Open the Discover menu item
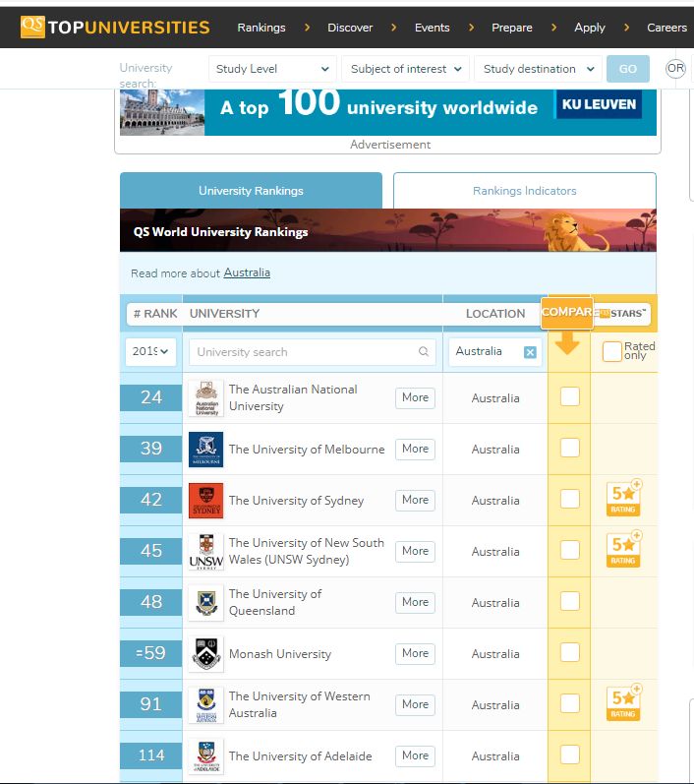The height and width of the screenshot is (784, 694). pyautogui.click(x=350, y=28)
